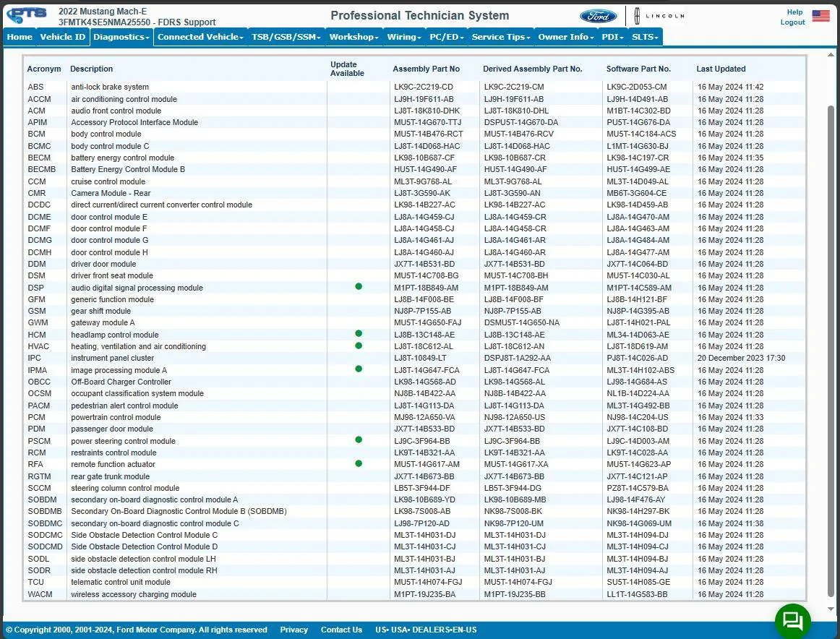Click software part PU5T-14G676-DA
This screenshot has height=639, width=840.
(x=638, y=122)
